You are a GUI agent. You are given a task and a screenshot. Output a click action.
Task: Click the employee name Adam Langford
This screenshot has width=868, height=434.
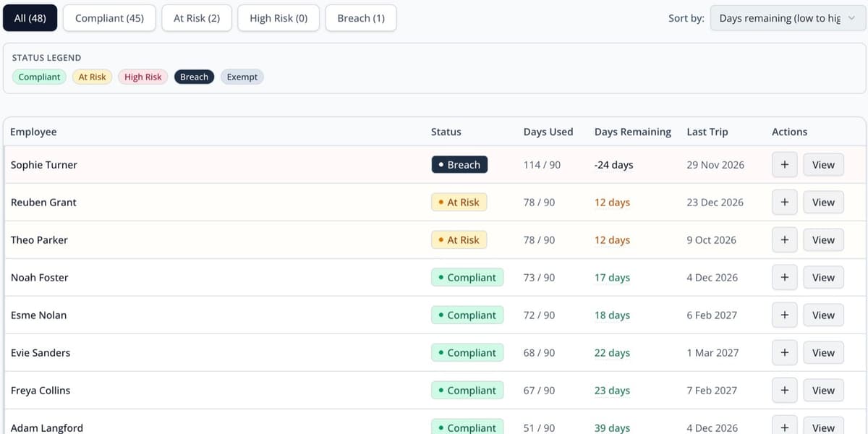(x=47, y=427)
